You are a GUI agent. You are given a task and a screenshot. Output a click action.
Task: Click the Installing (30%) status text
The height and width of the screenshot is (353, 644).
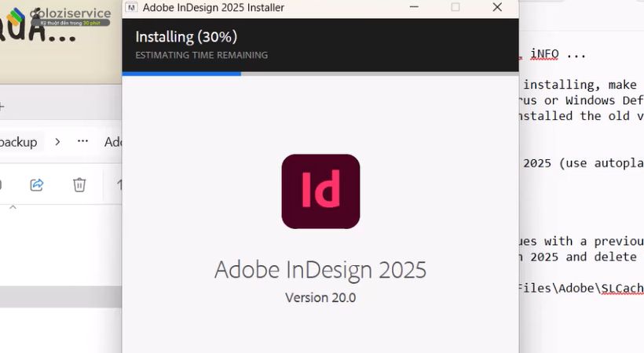pyautogui.click(x=186, y=37)
